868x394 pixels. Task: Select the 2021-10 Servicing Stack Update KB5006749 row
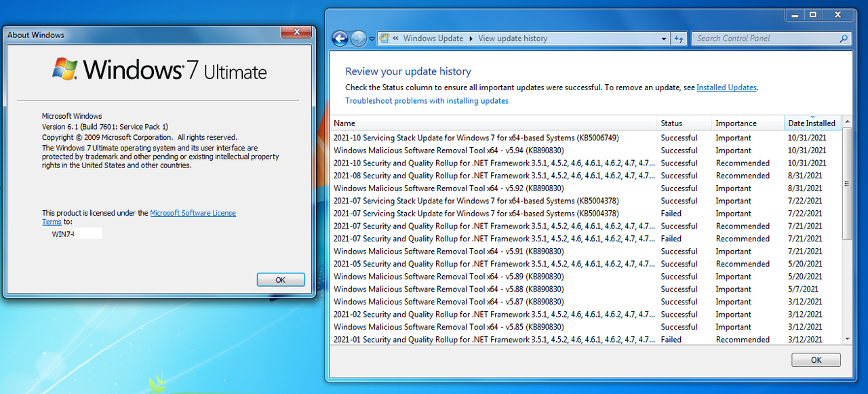(587, 138)
